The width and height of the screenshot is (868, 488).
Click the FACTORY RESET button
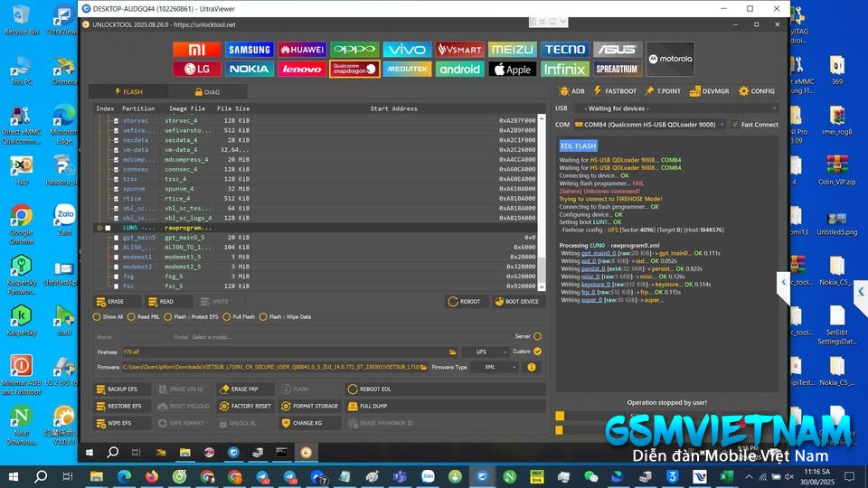[245, 406]
